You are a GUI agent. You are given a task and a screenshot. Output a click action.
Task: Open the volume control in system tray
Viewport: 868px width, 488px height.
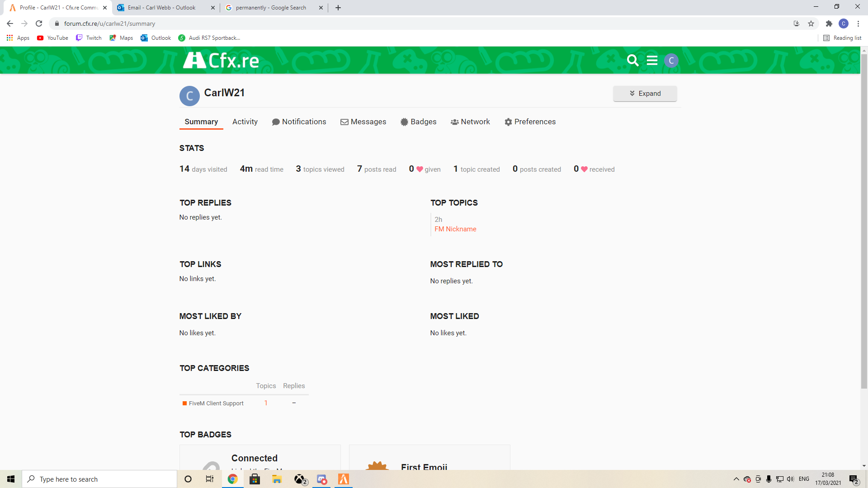coord(790,479)
